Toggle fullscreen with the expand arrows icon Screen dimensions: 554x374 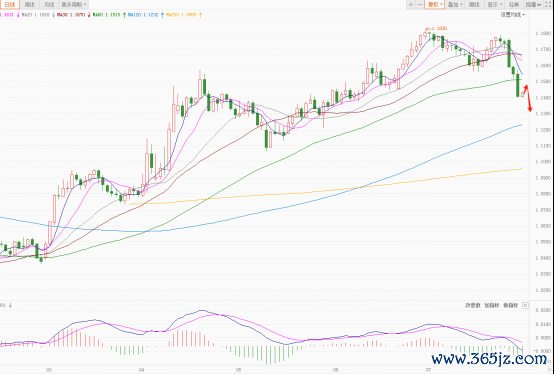[548, 4]
